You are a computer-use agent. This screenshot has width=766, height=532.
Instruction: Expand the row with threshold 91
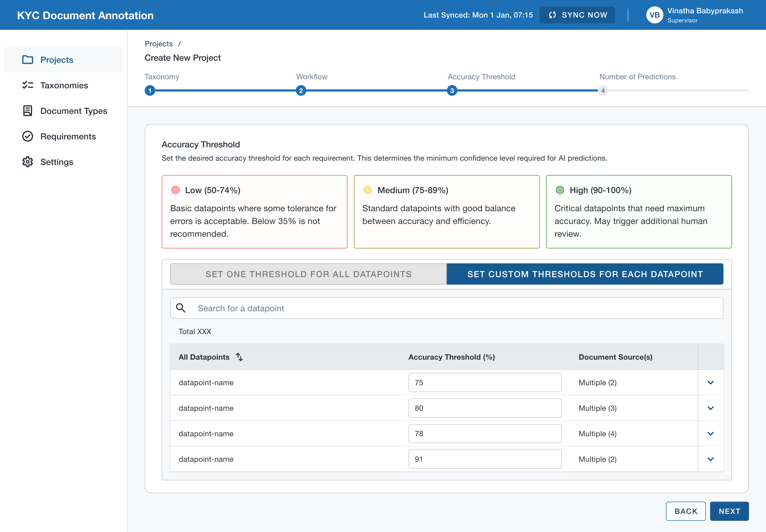(710, 459)
